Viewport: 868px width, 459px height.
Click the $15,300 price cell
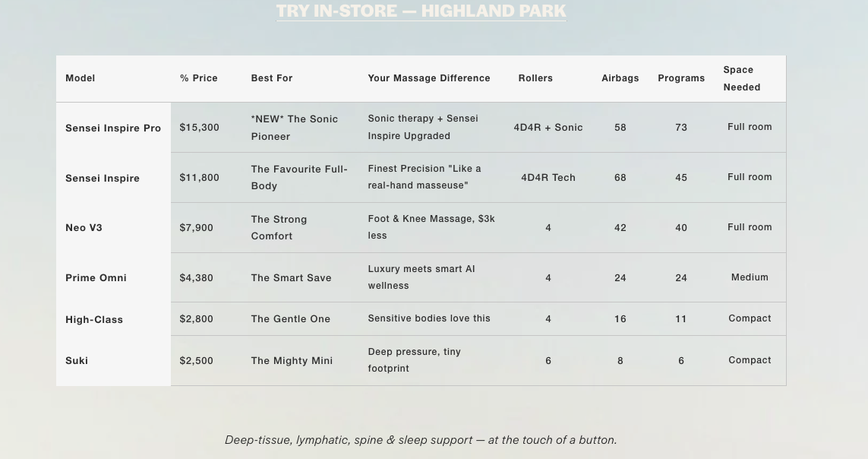tap(199, 128)
